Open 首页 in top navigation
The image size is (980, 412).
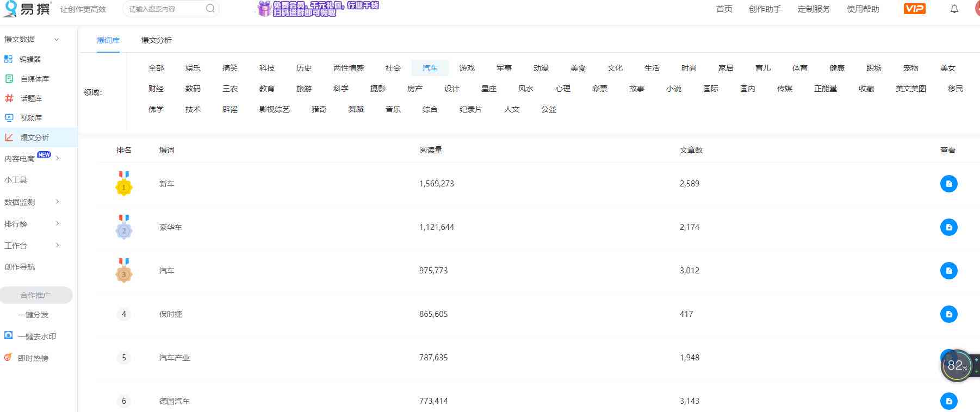(724, 9)
